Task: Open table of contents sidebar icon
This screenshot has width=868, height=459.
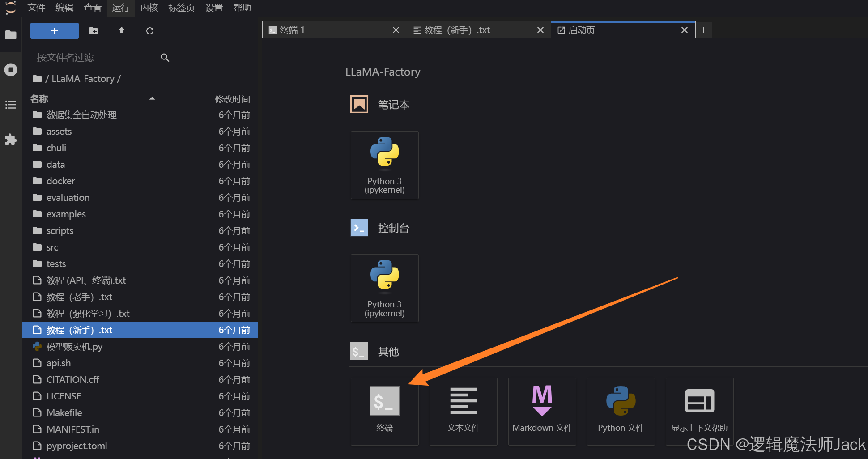Action: click(11, 105)
